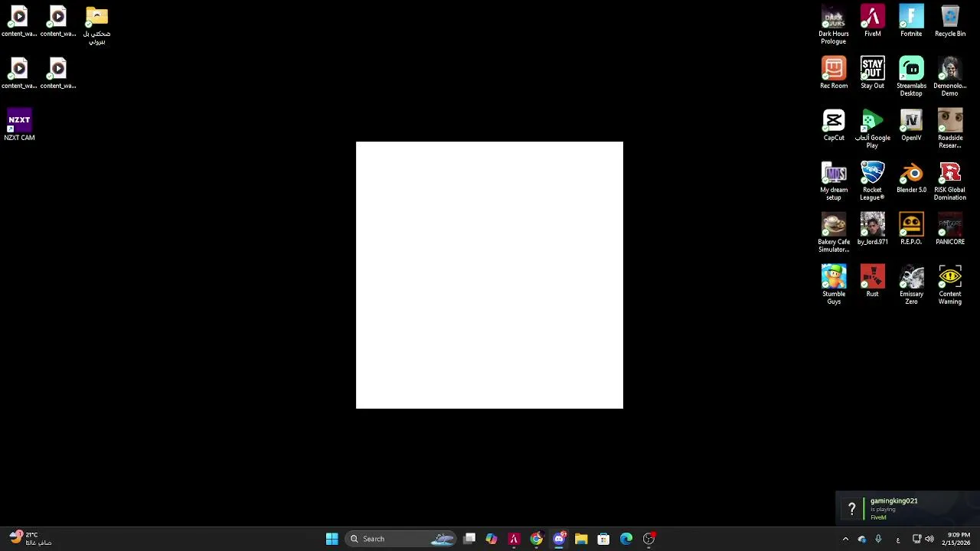Select the OpenIV desktop icon

[x=911, y=125]
